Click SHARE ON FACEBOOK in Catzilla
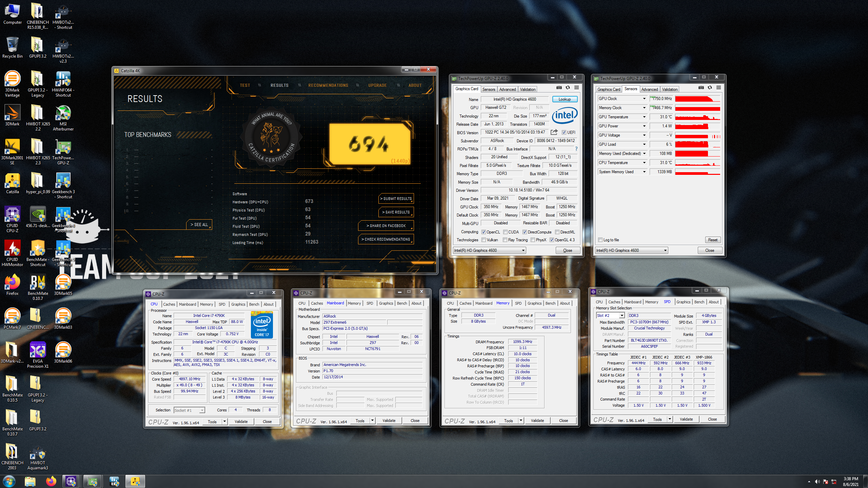This screenshot has height=488, width=868. coord(386,226)
